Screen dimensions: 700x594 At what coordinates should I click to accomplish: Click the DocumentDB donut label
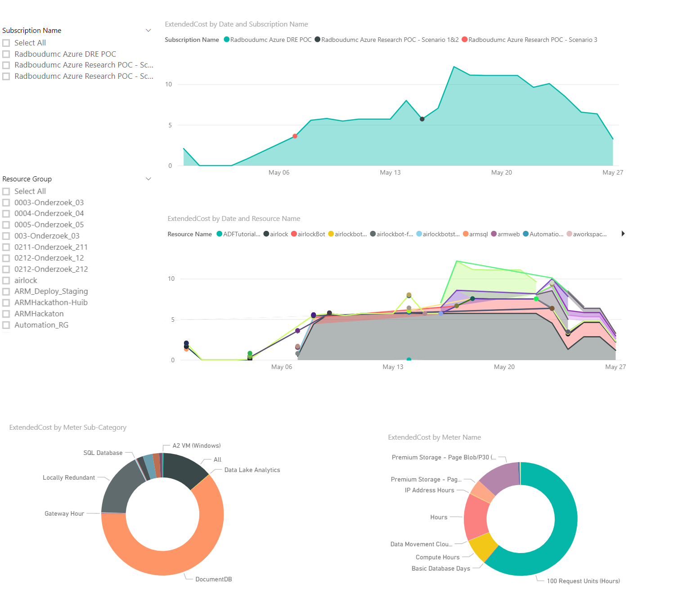214,579
